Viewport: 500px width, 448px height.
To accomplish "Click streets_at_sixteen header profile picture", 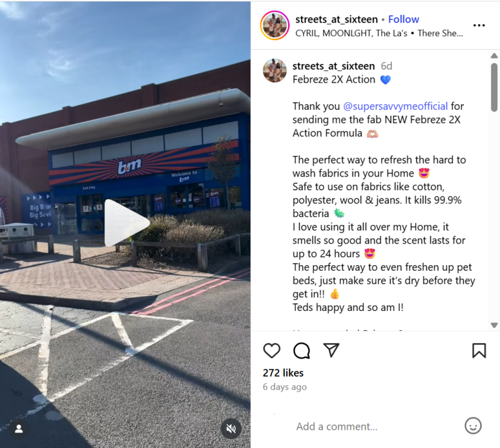I will pos(275,25).
